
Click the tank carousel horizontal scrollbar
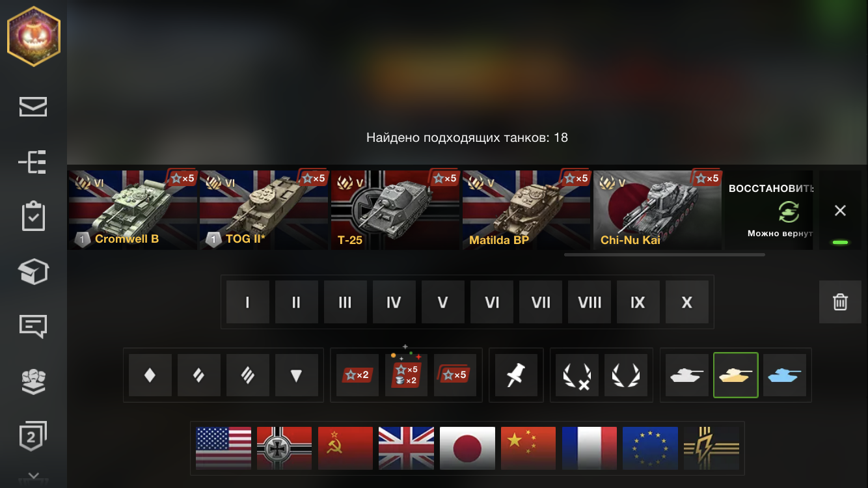tap(664, 255)
